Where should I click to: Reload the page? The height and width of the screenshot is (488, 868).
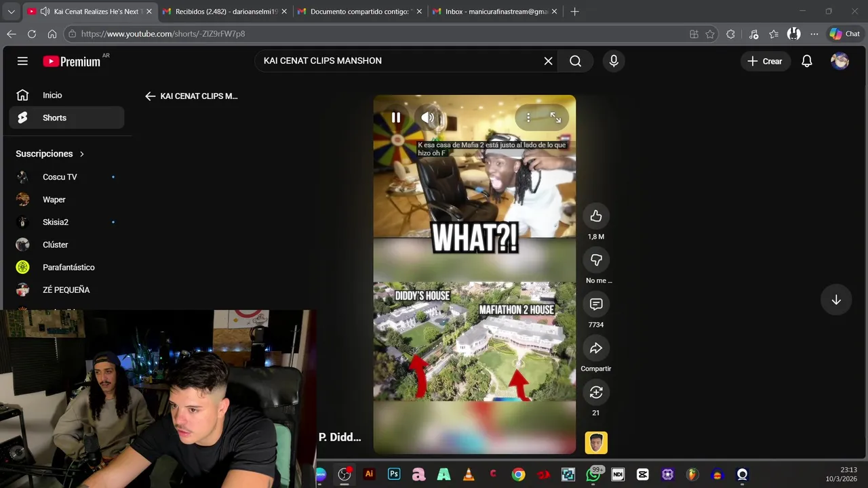pos(32,34)
